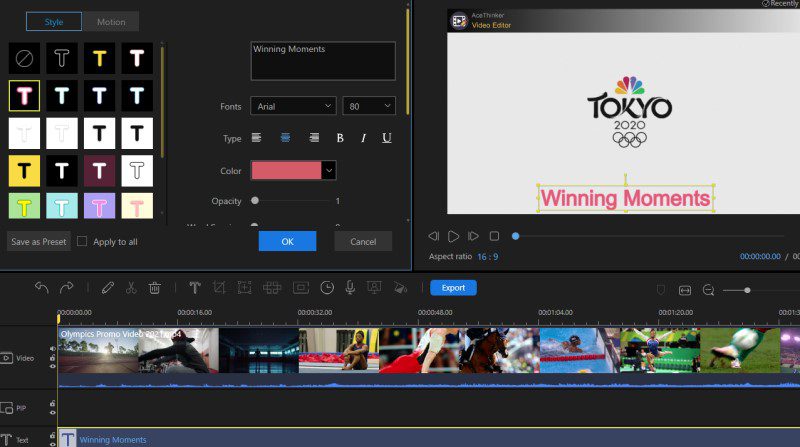Choose the pink T on cream preset
Viewport: 800px width, 447px height.
tap(137, 206)
